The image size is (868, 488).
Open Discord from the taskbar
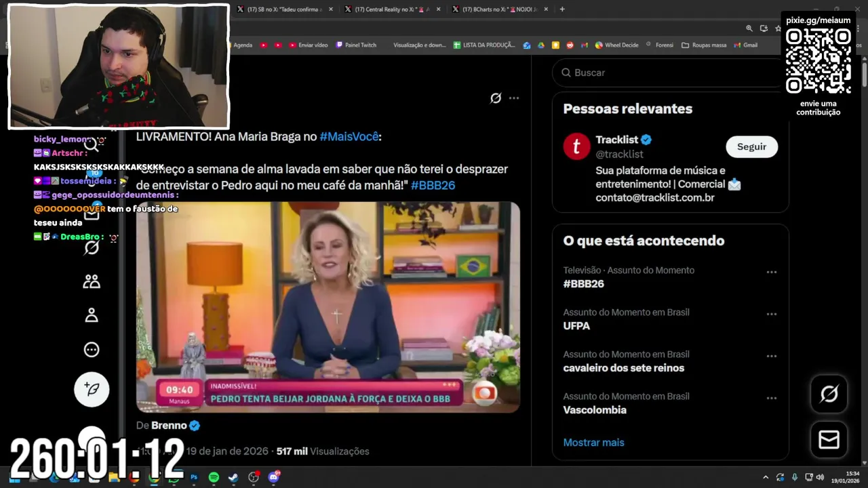pyautogui.click(x=273, y=478)
